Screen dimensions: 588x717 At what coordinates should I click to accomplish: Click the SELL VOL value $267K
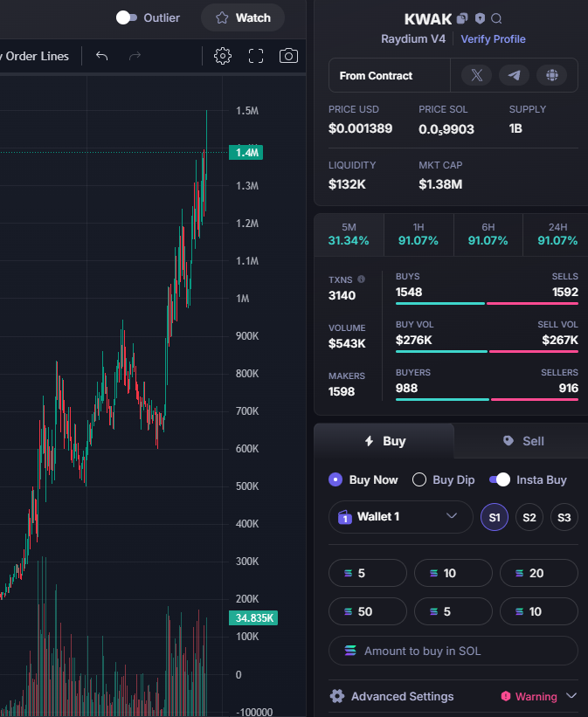(560, 341)
